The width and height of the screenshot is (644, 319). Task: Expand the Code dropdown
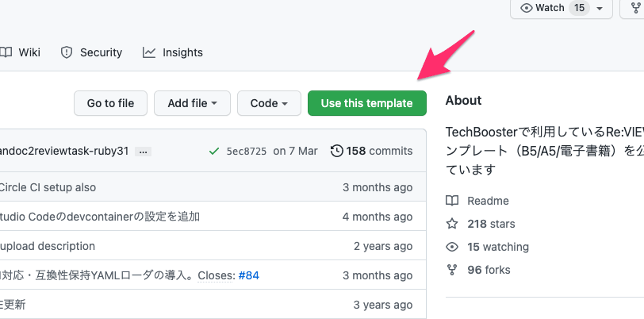[x=269, y=103]
